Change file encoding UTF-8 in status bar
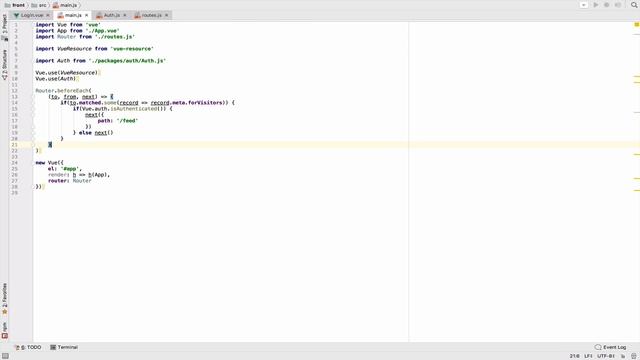Screen dimensions: 640x360 click(606, 356)
